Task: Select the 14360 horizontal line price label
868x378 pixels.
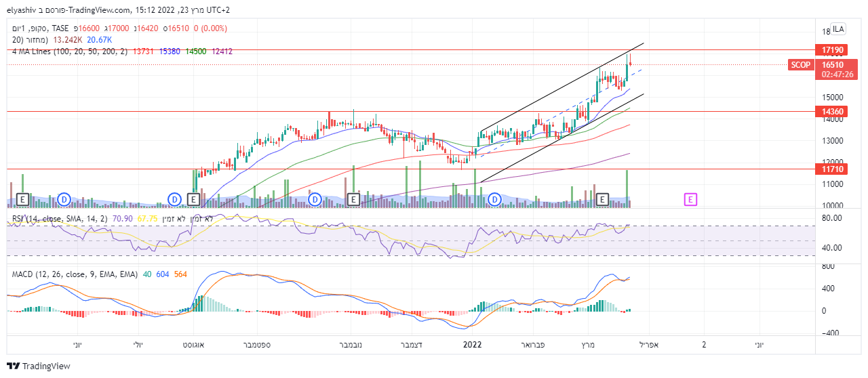Action: tap(833, 111)
